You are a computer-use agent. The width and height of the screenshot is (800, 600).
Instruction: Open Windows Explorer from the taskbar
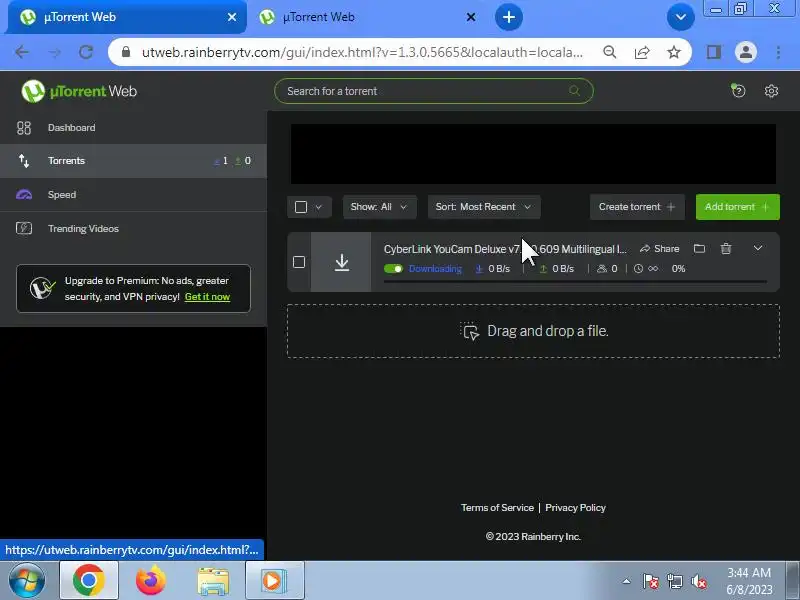coord(213,581)
